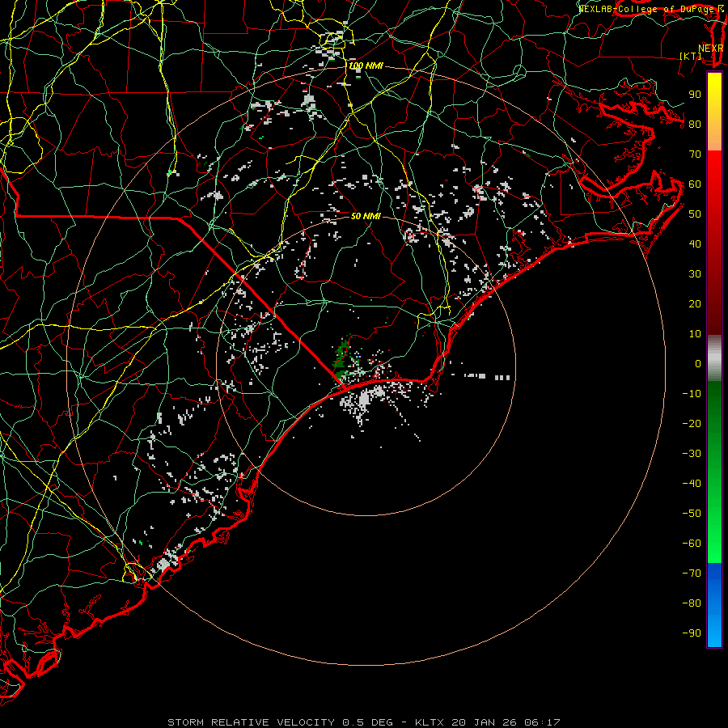This screenshot has width=728, height=728.
Task: Click the 0 value on the velocity scale
Action: (x=698, y=364)
